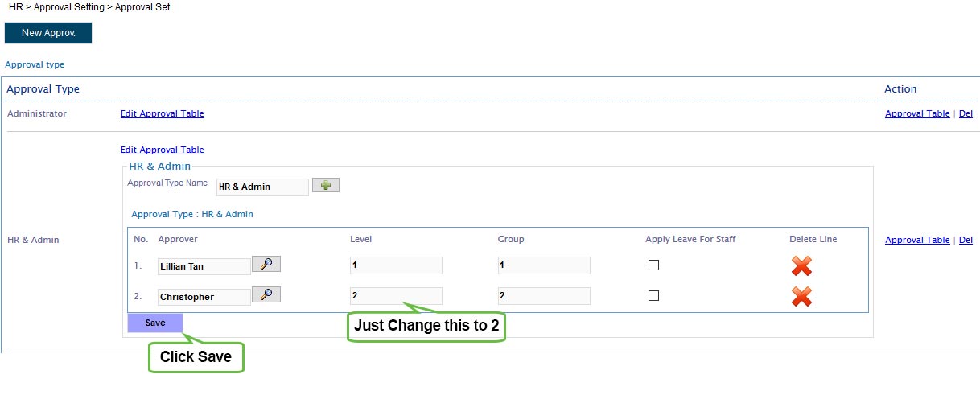Select the Level field for Lillian Tan

pyautogui.click(x=396, y=265)
